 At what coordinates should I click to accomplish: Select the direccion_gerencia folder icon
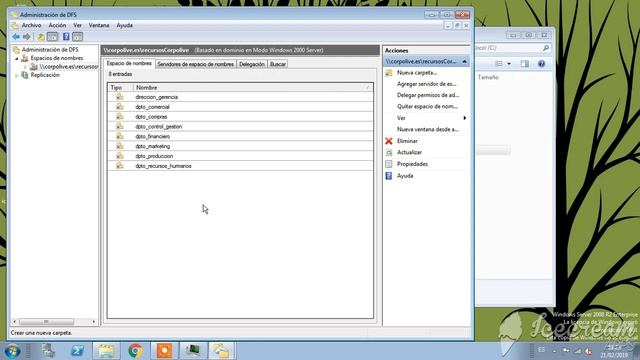click(x=119, y=97)
